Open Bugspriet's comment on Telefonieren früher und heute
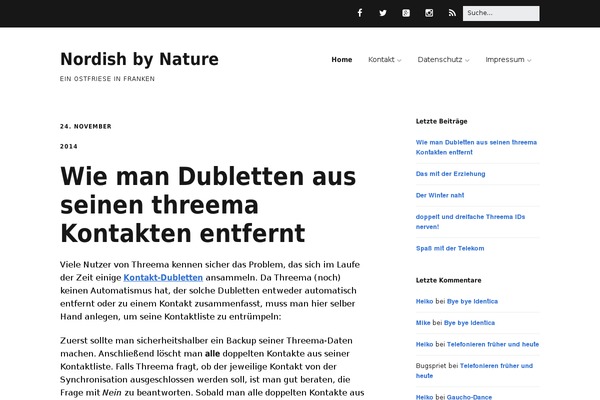The width and height of the screenshot is (600, 400). (x=474, y=371)
